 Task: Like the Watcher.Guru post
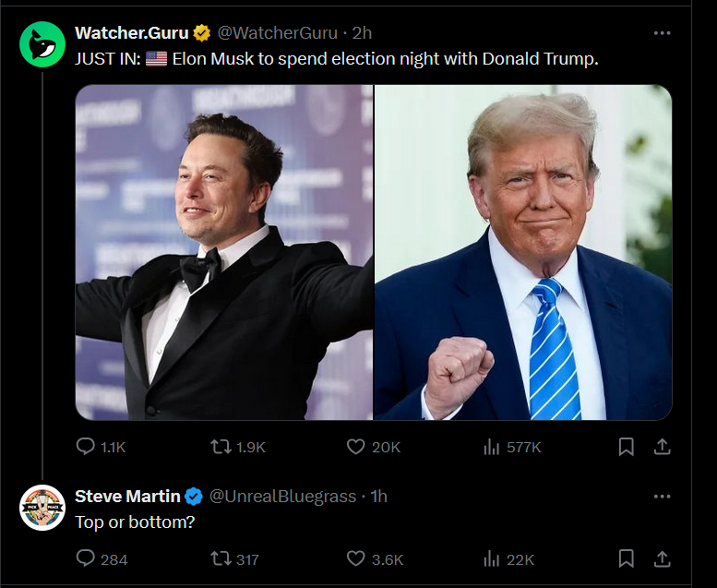pyautogui.click(x=374, y=447)
